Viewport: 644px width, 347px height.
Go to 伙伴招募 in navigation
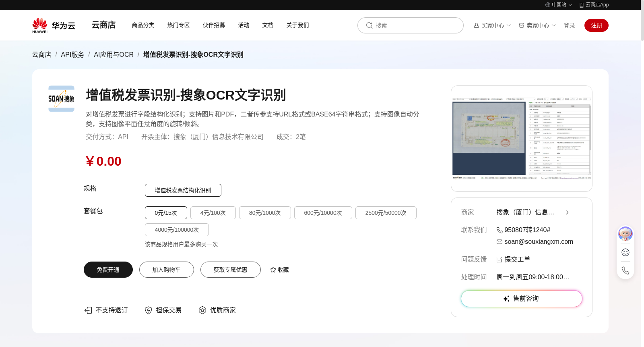coord(214,25)
